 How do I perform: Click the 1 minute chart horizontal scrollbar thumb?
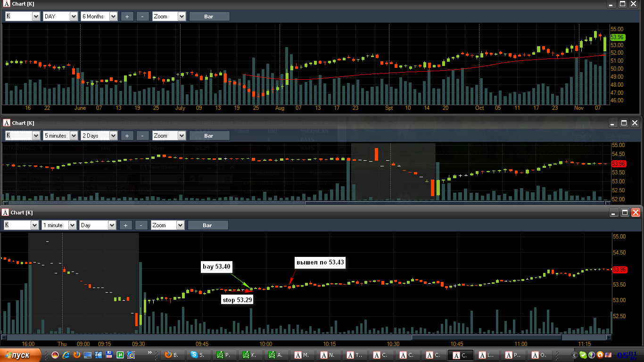coord(487,337)
